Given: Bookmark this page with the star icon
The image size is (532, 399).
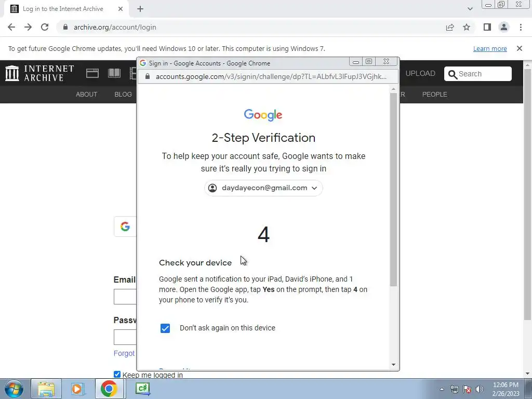Looking at the screenshot, I should [x=467, y=27].
